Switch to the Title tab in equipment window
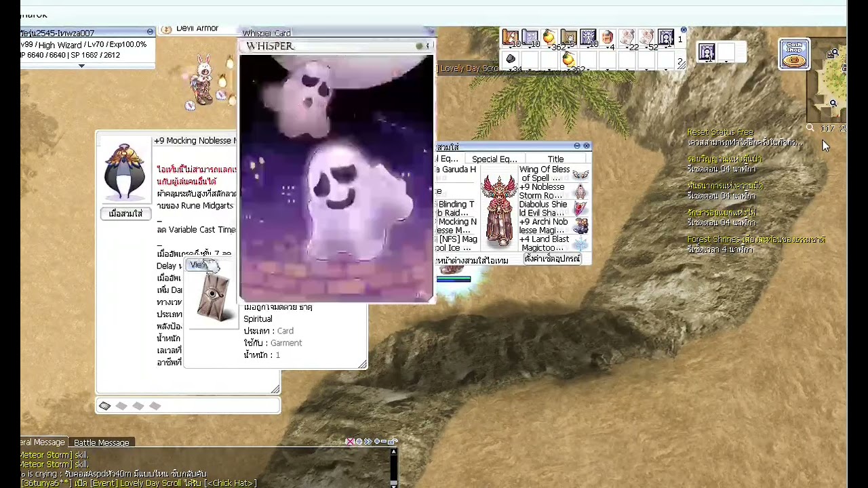Image resolution: width=868 pixels, height=488 pixels. pyautogui.click(x=555, y=159)
